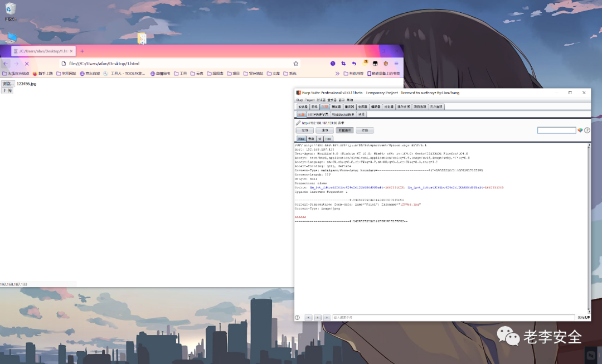
Task: Open the 新手上路 Firefox bookmark
Action: tap(42, 74)
